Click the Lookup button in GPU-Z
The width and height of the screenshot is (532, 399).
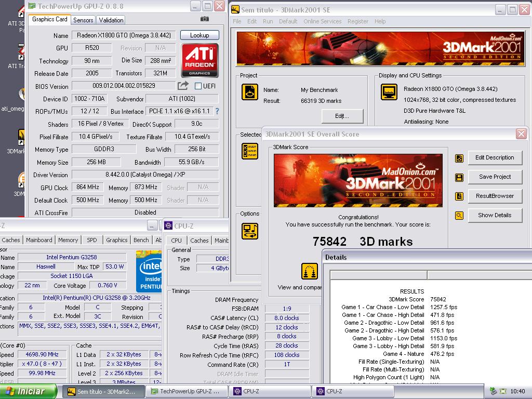click(199, 35)
